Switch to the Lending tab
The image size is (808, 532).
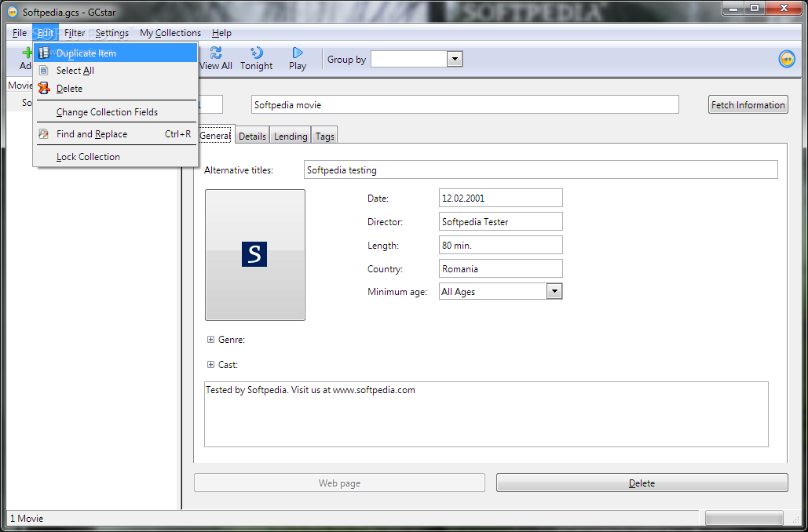[x=291, y=136]
